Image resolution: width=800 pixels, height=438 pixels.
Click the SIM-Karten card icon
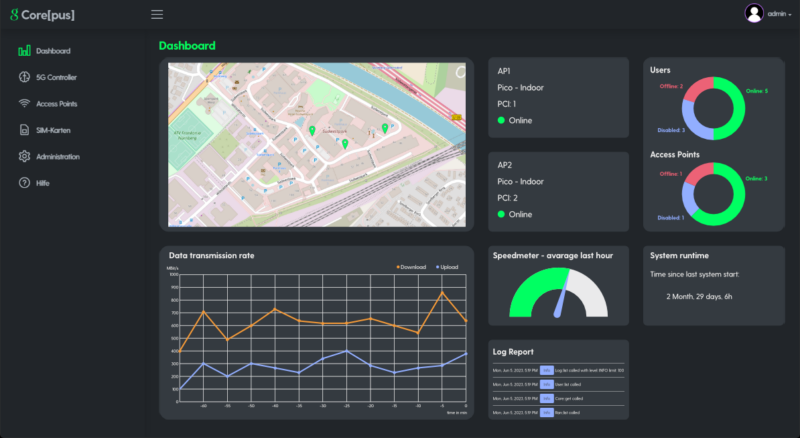point(24,130)
